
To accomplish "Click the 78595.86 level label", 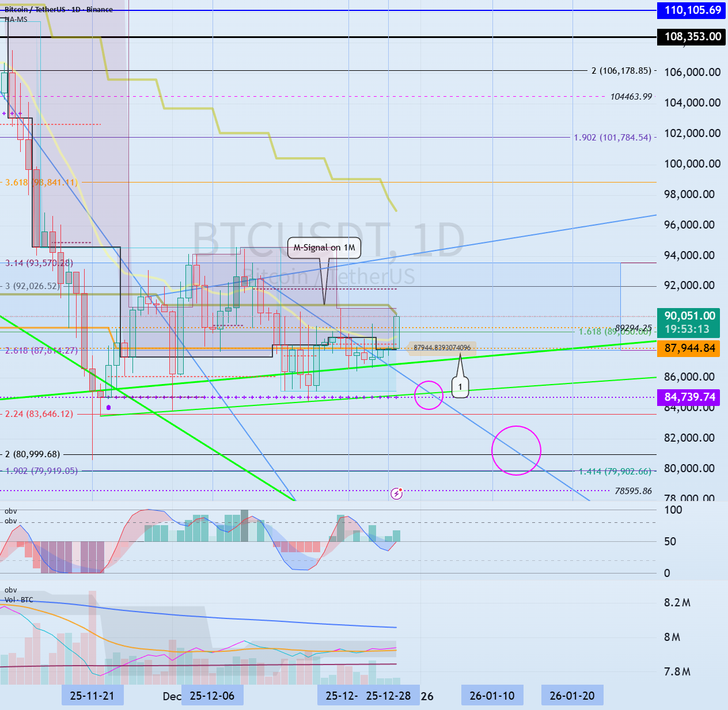I will pos(634,491).
